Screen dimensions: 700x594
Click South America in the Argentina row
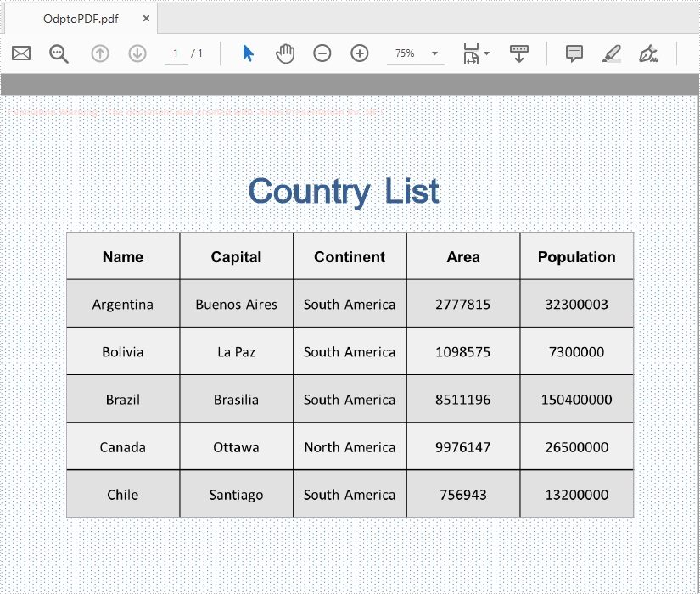(x=350, y=304)
